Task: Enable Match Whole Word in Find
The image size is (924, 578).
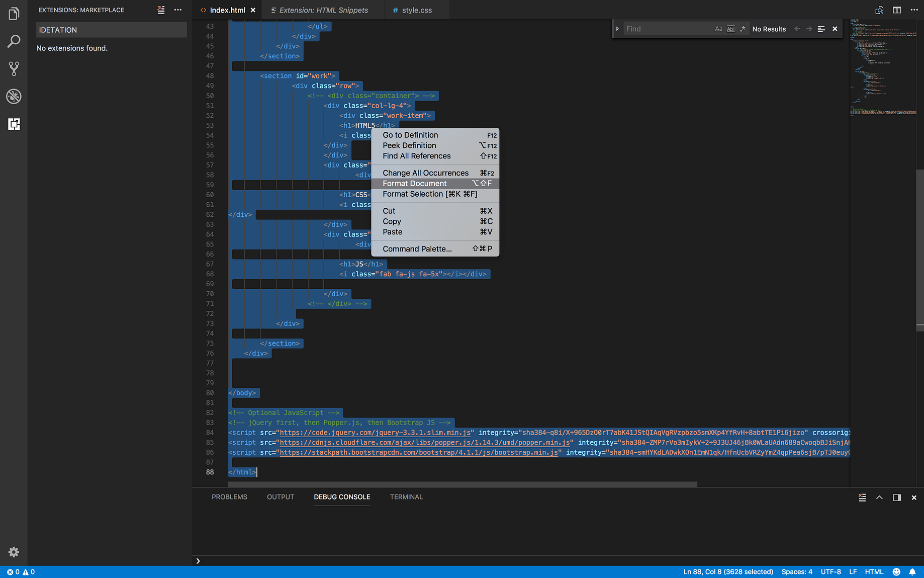Action: coord(730,29)
